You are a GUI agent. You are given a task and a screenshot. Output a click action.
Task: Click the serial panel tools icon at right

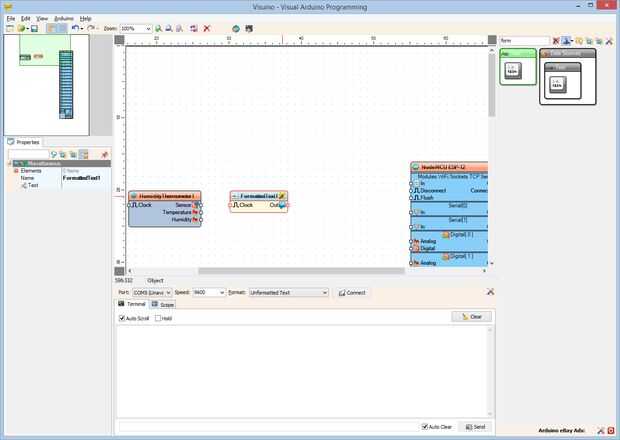point(490,292)
